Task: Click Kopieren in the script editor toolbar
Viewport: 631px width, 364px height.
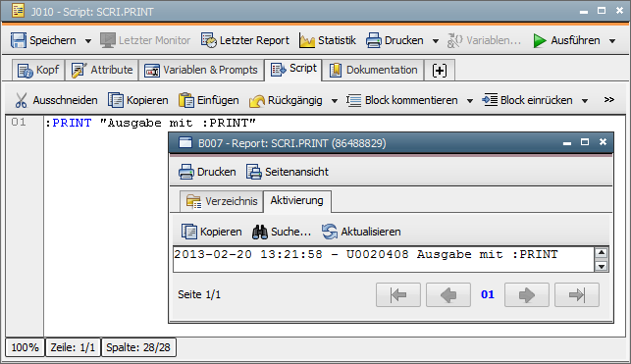Action: click(138, 100)
